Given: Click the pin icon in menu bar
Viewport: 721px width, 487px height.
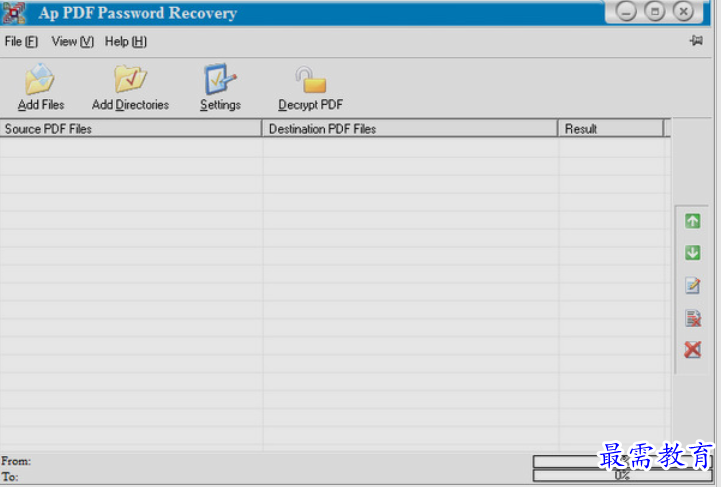Looking at the screenshot, I should click(696, 40).
